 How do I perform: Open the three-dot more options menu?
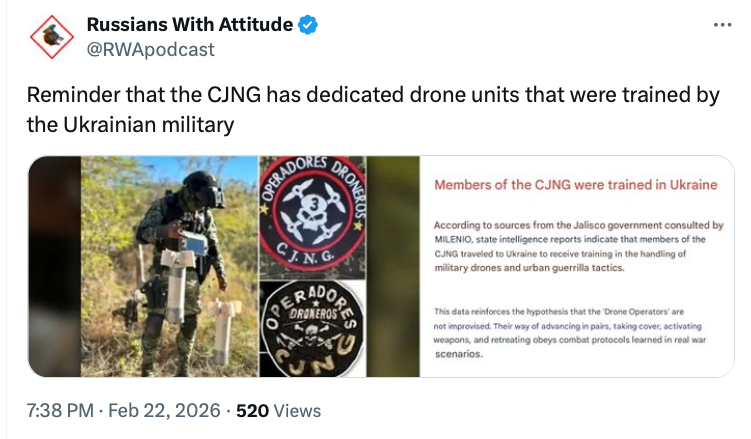(x=722, y=24)
